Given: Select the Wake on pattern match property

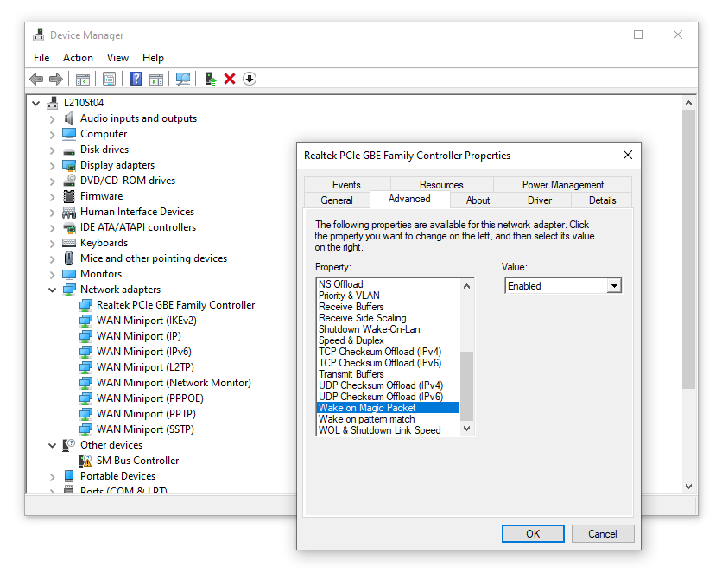Looking at the screenshot, I should click(x=389, y=419).
